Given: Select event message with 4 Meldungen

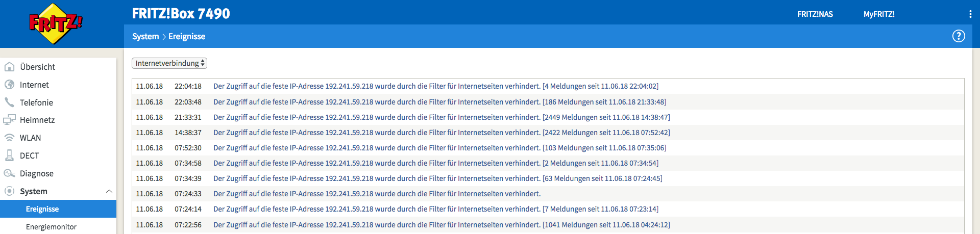Looking at the screenshot, I should tap(436, 86).
